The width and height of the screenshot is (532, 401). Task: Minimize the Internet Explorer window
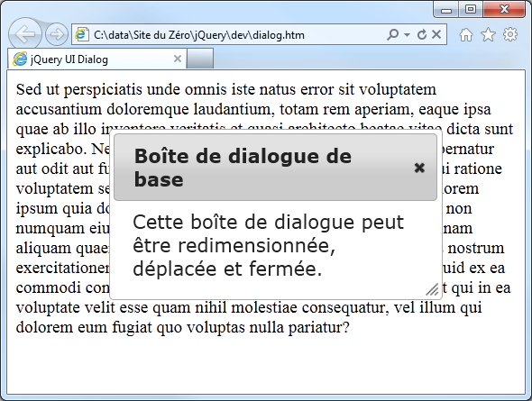coord(446,10)
